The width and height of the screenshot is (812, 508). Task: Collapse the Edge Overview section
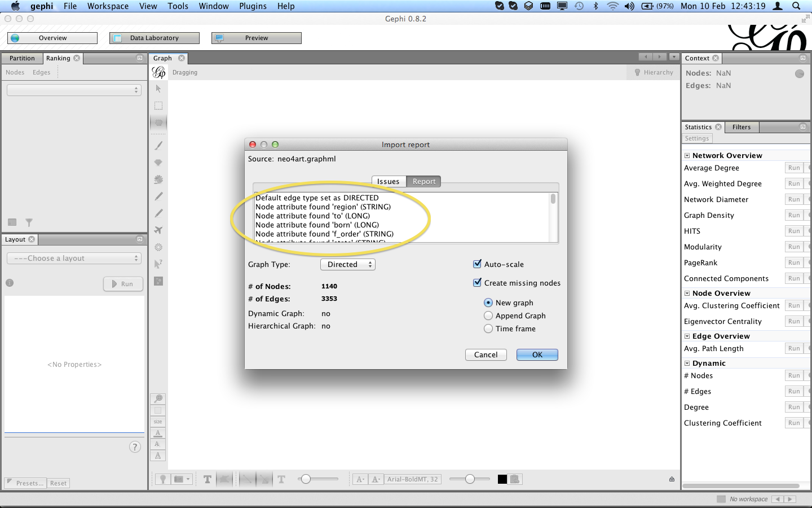(687, 336)
